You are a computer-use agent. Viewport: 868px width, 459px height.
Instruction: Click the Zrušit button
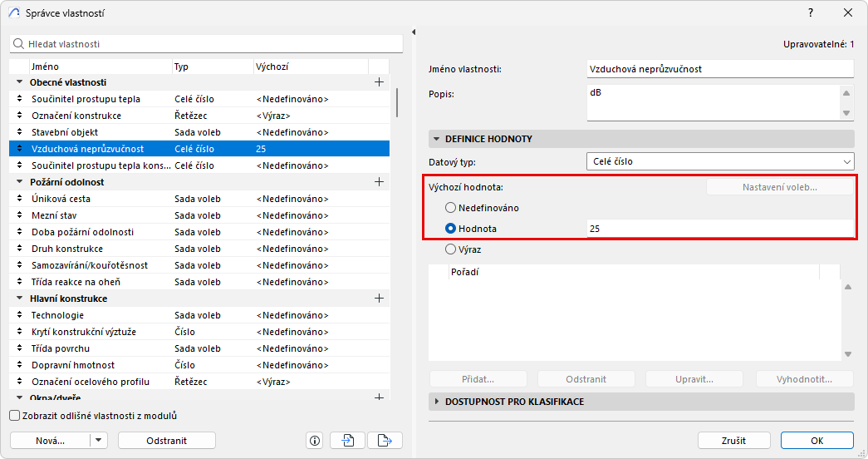coord(733,441)
